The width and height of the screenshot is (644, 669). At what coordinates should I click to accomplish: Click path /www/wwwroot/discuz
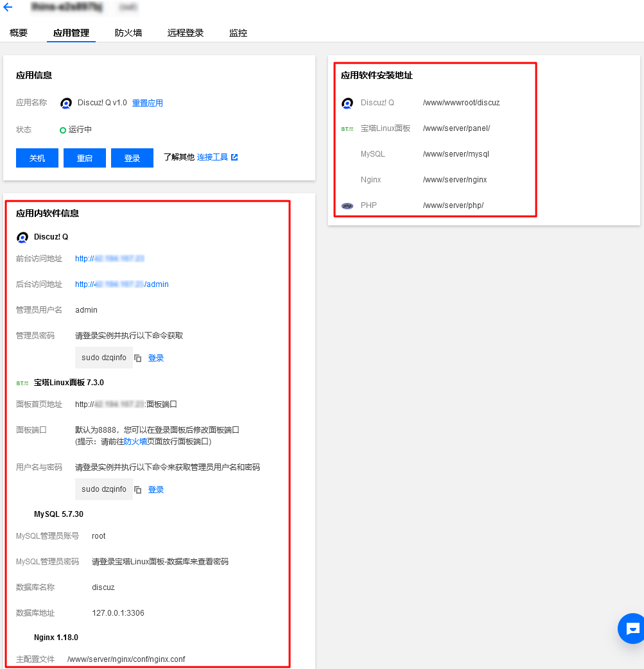tap(462, 103)
